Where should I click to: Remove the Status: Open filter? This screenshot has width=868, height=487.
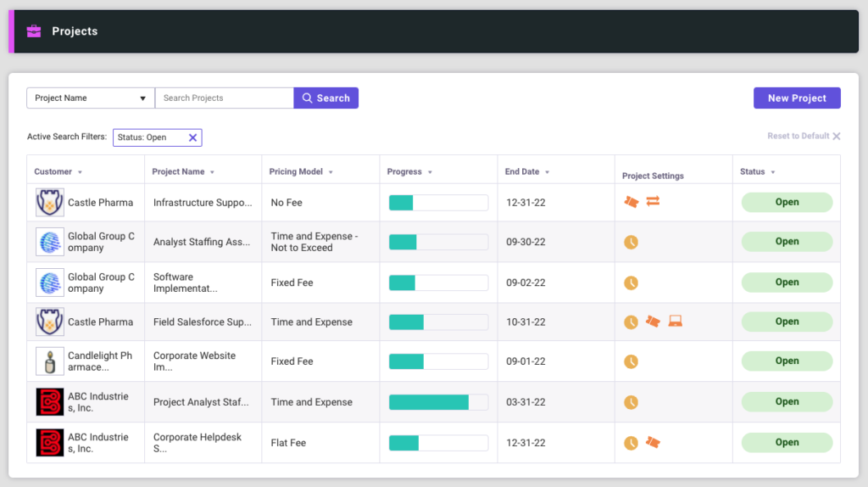click(x=192, y=137)
